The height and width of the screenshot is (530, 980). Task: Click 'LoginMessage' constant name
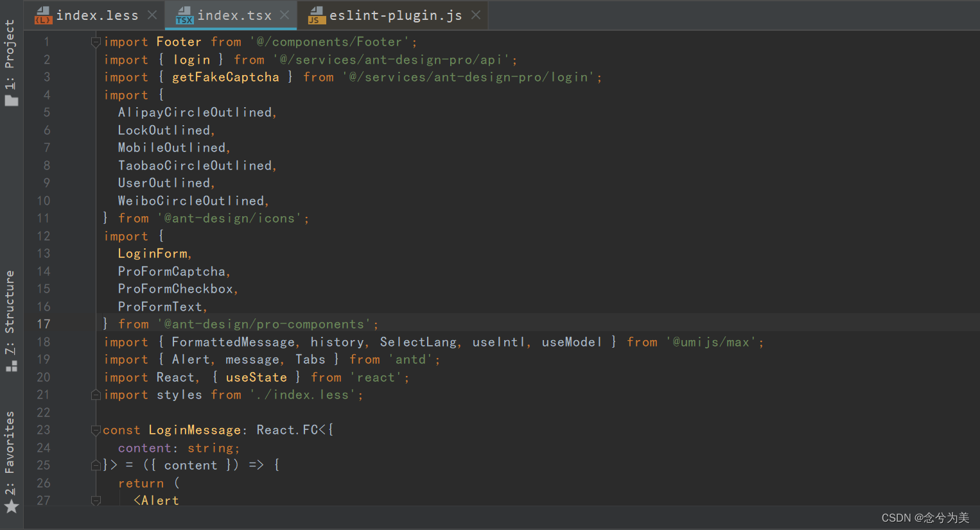pos(195,430)
